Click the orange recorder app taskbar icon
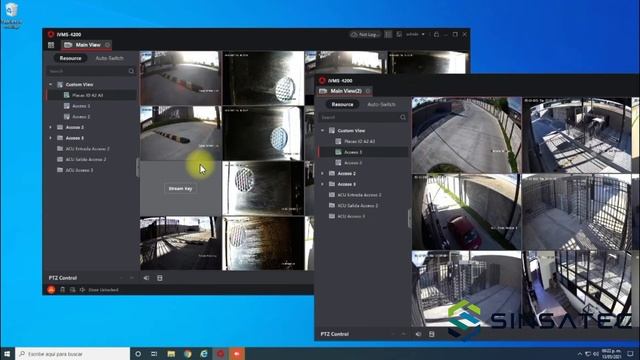Viewport: 640px width, 360px height. pyautogui.click(x=237, y=354)
